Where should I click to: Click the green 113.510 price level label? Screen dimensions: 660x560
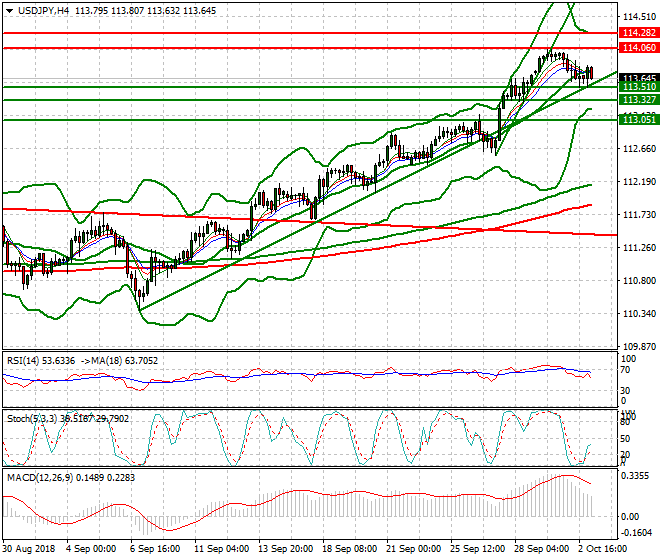pos(639,87)
